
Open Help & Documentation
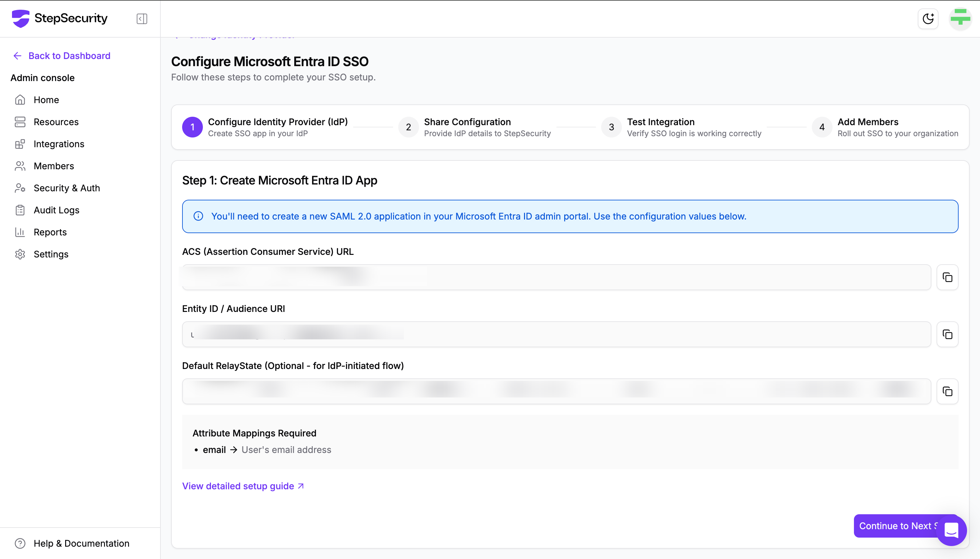81,543
